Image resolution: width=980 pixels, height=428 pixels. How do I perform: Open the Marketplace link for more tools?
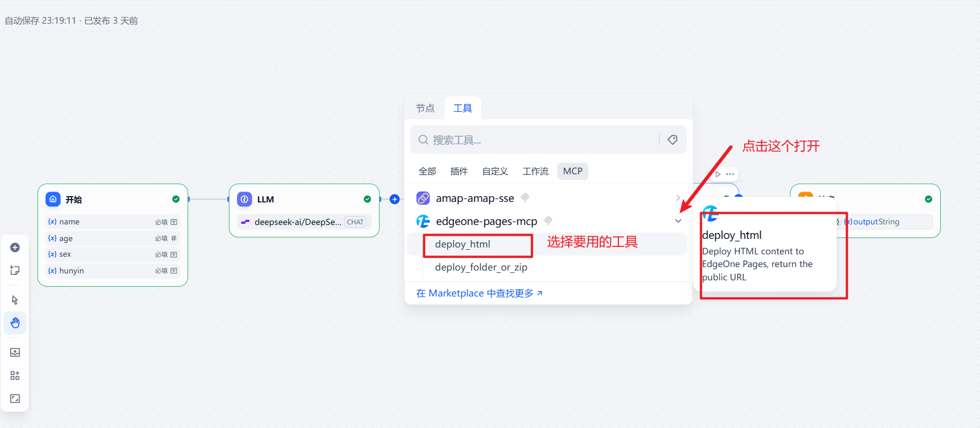pyautogui.click(x=479, y=294)
